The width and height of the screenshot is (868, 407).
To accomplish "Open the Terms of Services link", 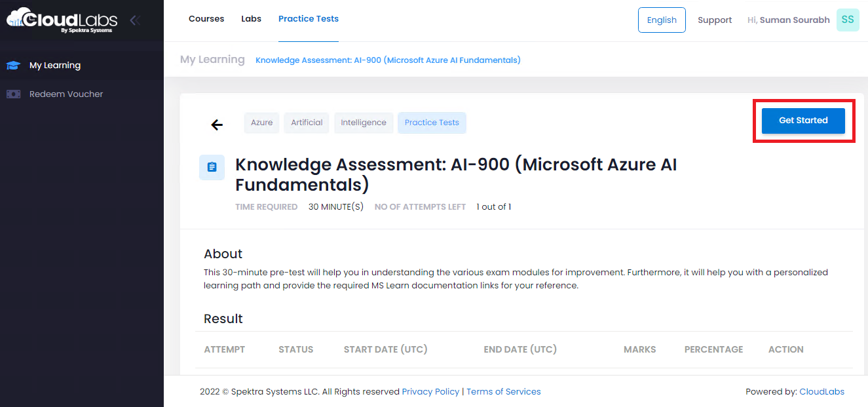I will tap(504, 392).
